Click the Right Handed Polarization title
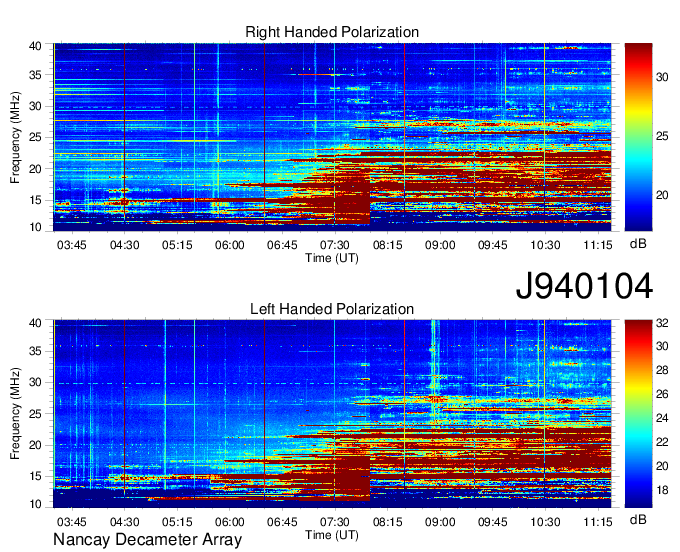680x552 pixels. (x=332, y=32)
